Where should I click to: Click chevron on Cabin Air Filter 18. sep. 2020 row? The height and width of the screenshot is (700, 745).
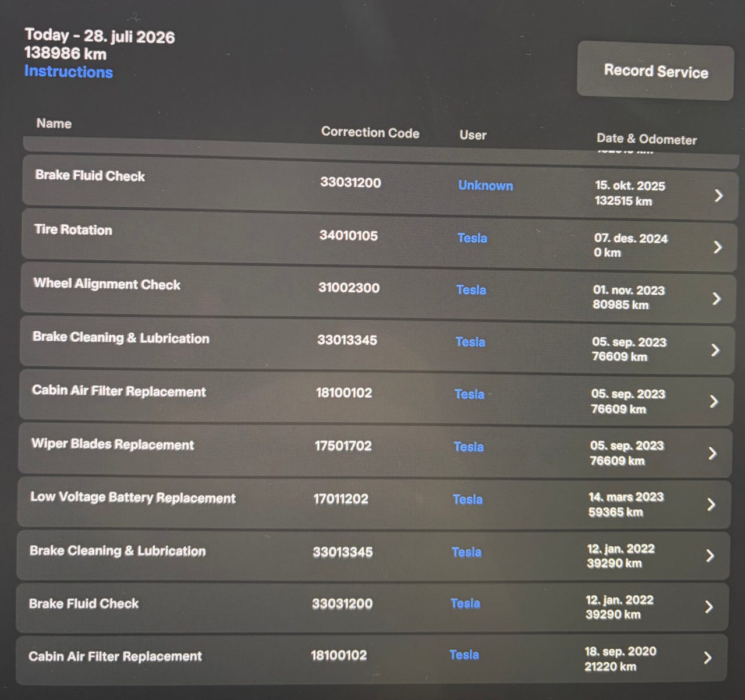[x=708, y=658]
